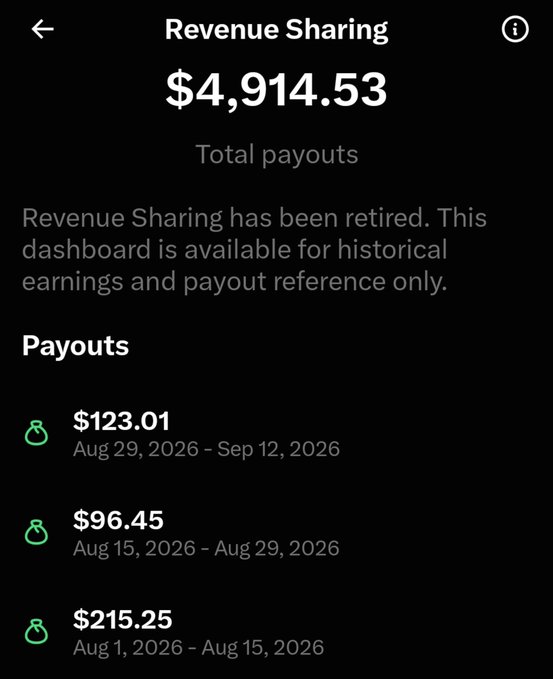Tap the Revenue Sharing page title
Viewport: 553px width, 679px height.
[276, 29]
